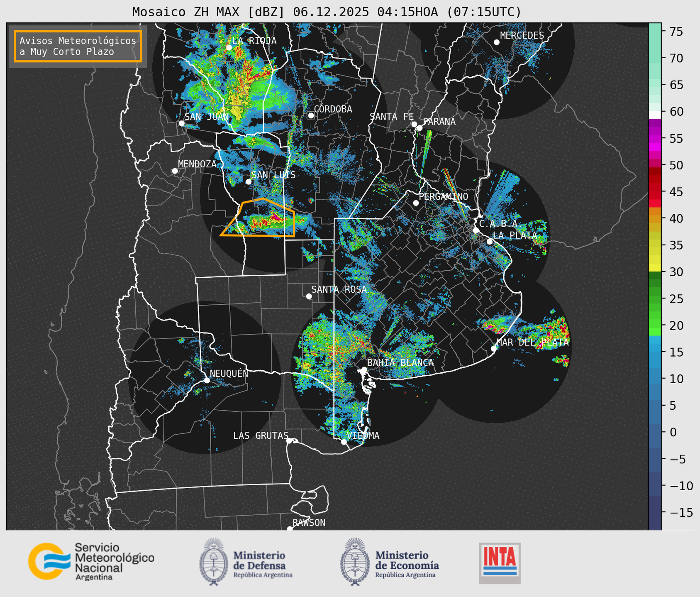Click the 'Avisos Meteorológicos a Muy Corto Plazo' legend box

(x=78, y=46)
